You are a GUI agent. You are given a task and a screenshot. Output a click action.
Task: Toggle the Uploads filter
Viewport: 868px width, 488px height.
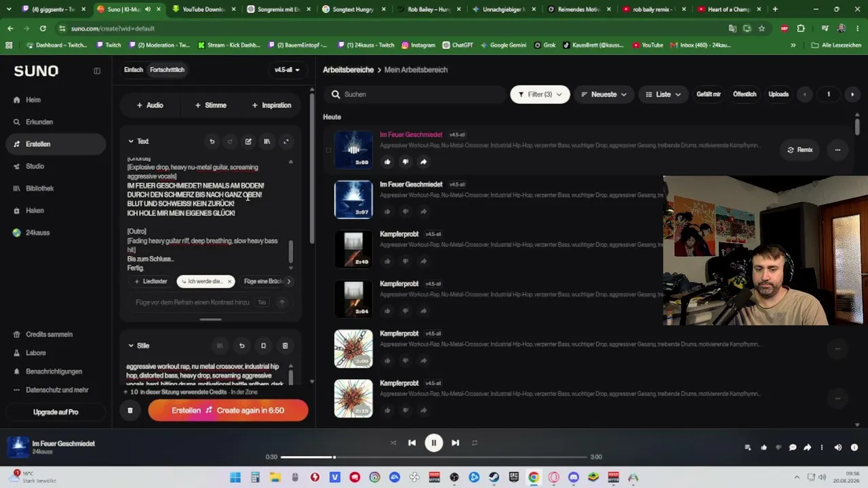[x=778, y=94]
